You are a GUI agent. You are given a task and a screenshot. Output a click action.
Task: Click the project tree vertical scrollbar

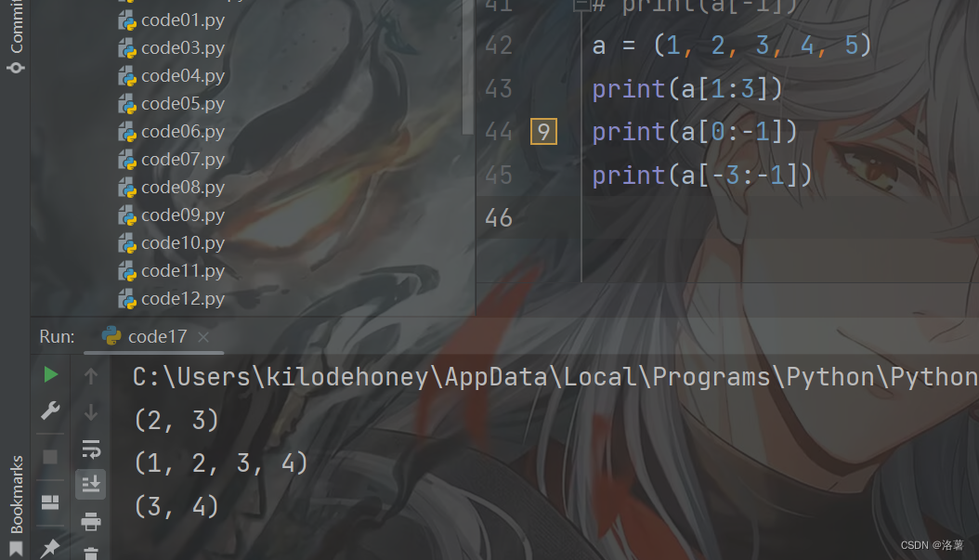(467, 67)
